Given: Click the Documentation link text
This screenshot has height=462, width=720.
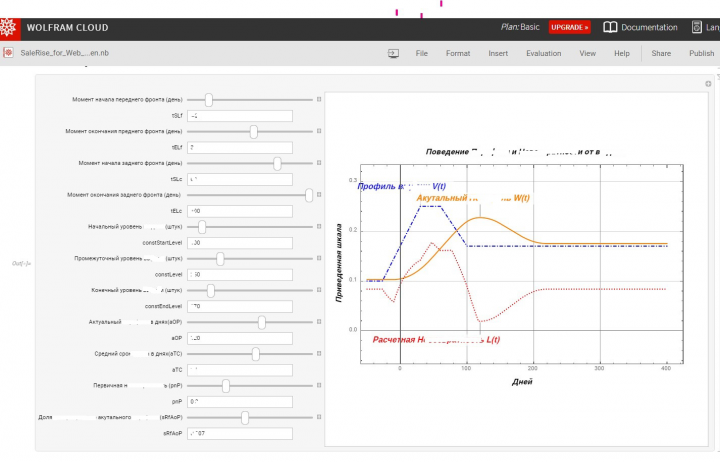Looking at the screenshot, I should coord(649,28).
